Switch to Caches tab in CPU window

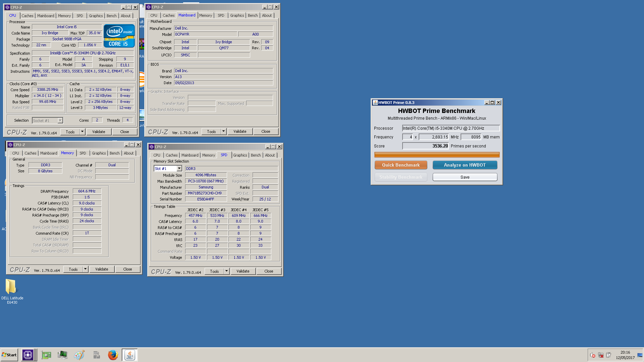(28, 16)
